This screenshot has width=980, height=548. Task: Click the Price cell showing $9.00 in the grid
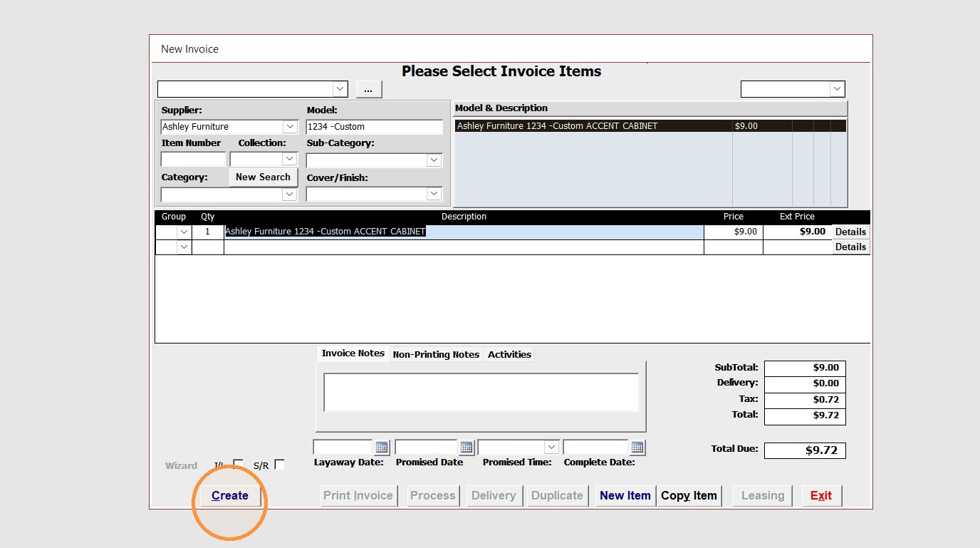tap(733, 232)
